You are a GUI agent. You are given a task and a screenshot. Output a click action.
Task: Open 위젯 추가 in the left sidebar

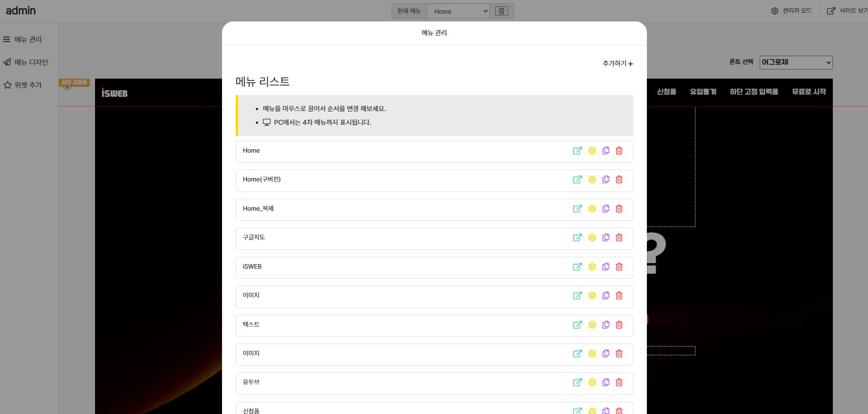22,85
